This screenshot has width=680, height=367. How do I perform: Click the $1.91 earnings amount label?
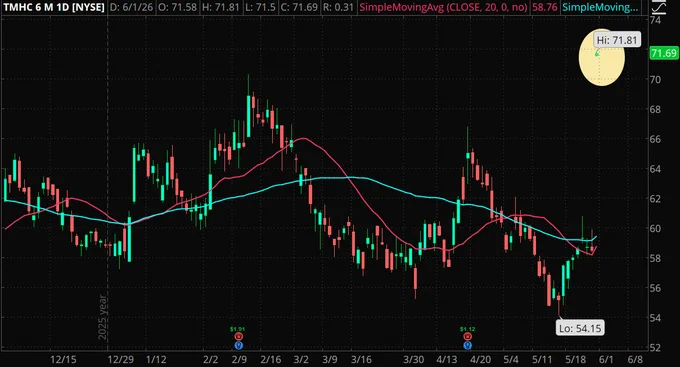237,329
